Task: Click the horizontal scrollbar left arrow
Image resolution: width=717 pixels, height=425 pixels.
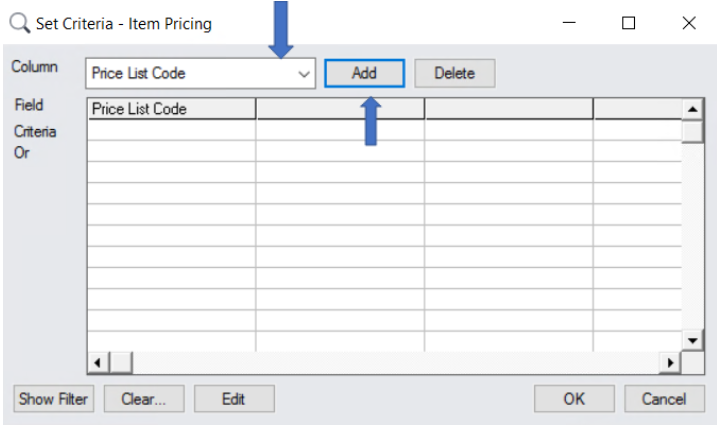Action: coord(97,361)
